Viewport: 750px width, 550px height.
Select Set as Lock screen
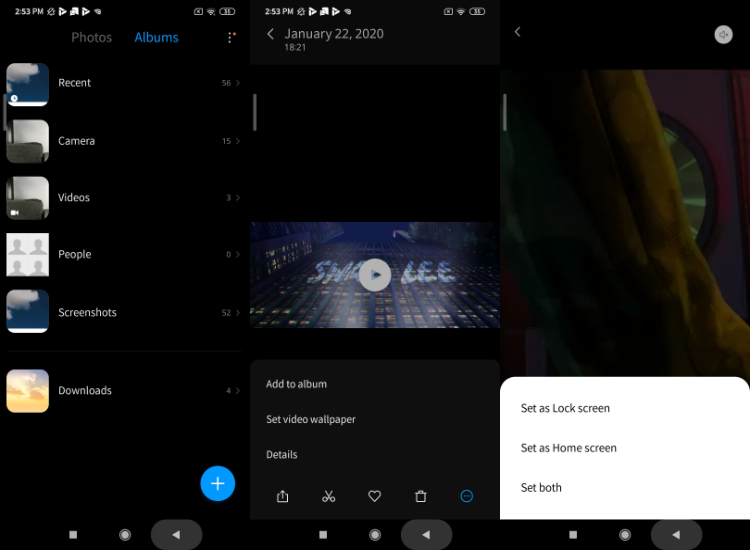coord(565,408)
